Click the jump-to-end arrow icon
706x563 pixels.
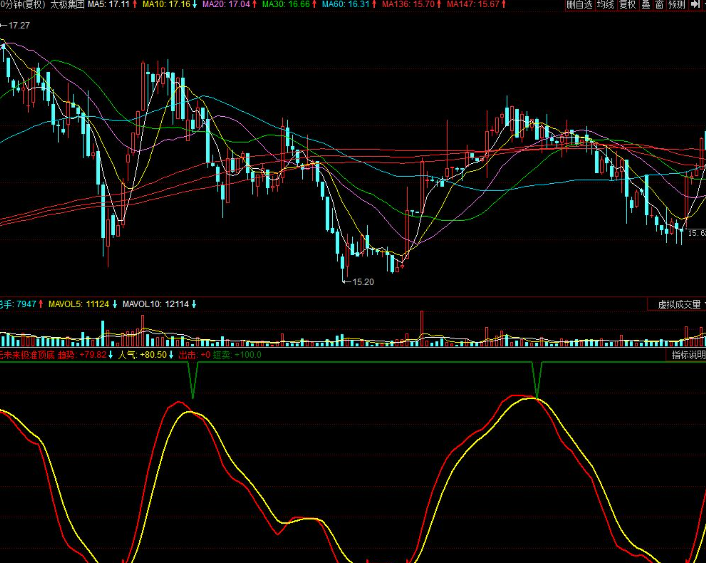(x=696, y=5)
